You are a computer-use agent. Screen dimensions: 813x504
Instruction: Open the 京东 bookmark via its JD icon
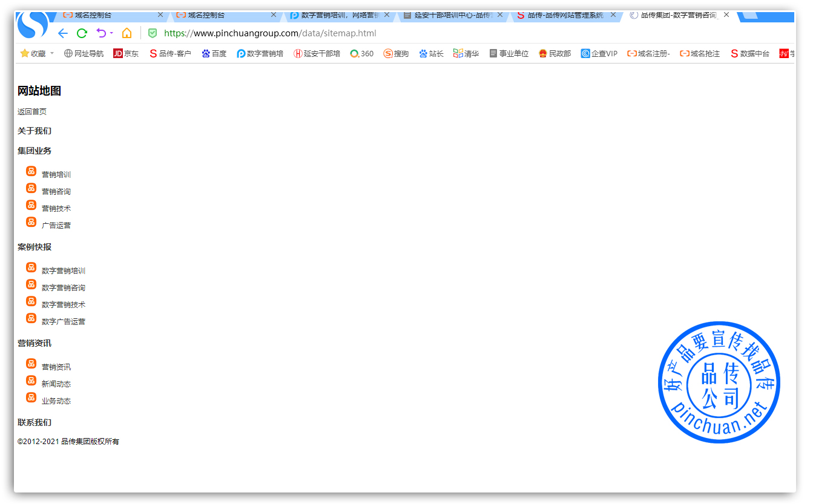[x=119, y=53]
